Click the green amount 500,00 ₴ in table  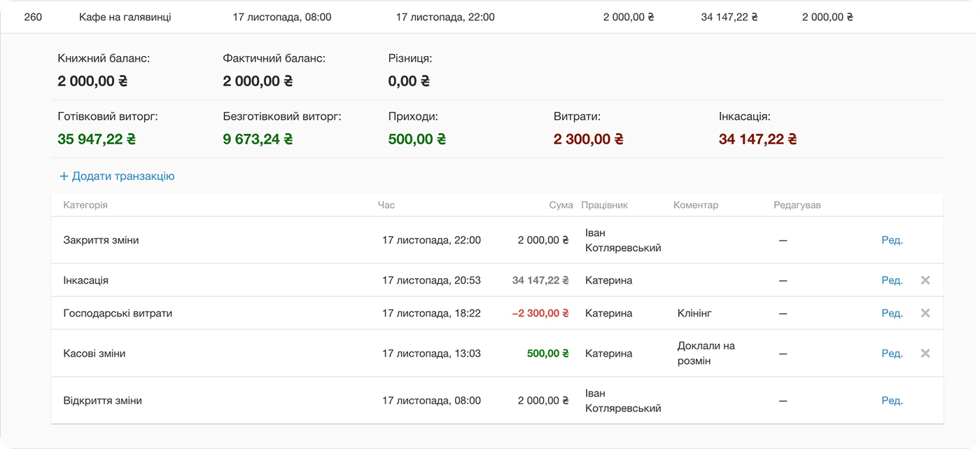pos(548,354)
